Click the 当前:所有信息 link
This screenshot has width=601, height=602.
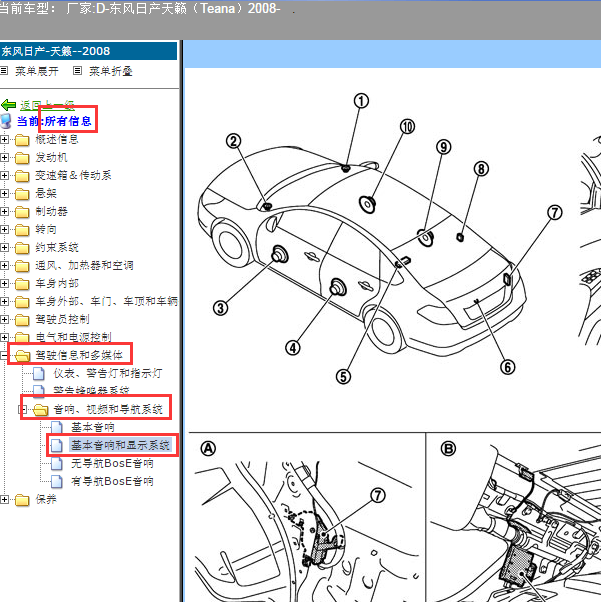(54, 121)
